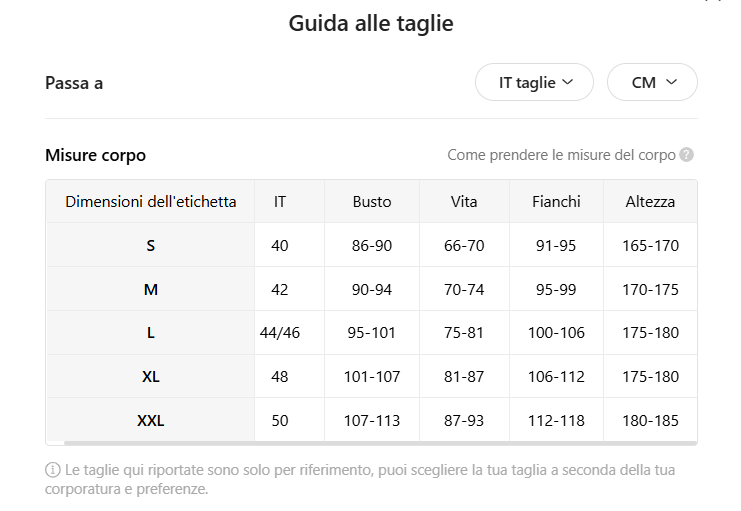Screen dimensions: 741x511
Task: Select the S size row label
Action: pos(151,246)
